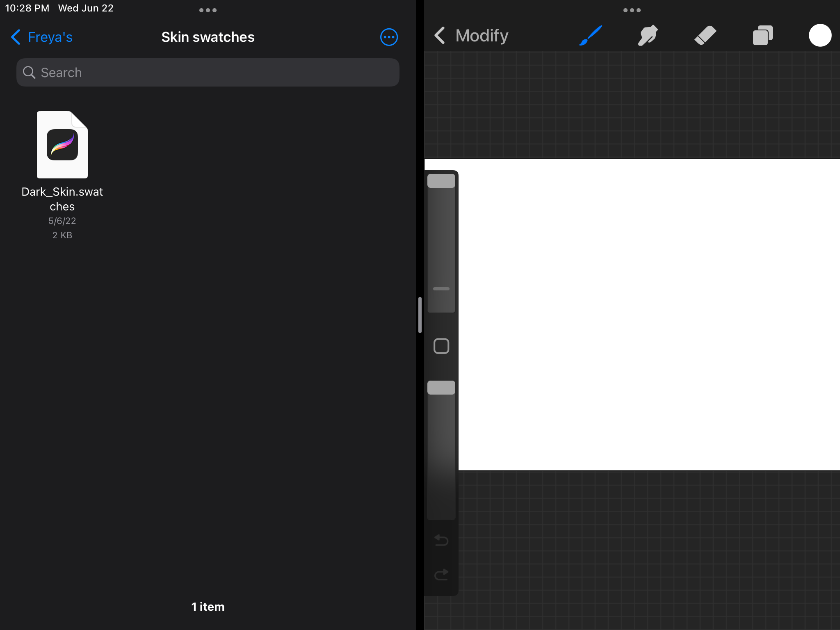The image size is (840, 630).
Task: Tap the Modify back chevron
Action: (440, 36)
